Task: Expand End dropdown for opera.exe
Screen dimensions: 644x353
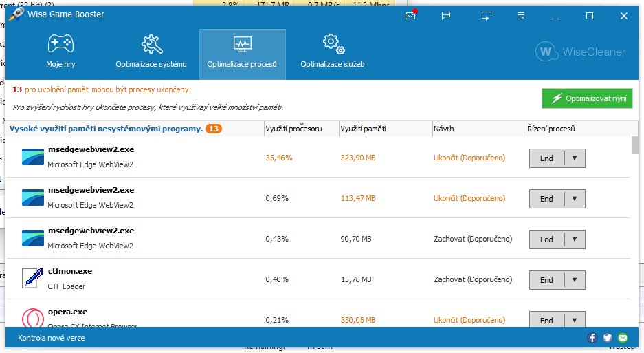Action: tap(575, 320)
